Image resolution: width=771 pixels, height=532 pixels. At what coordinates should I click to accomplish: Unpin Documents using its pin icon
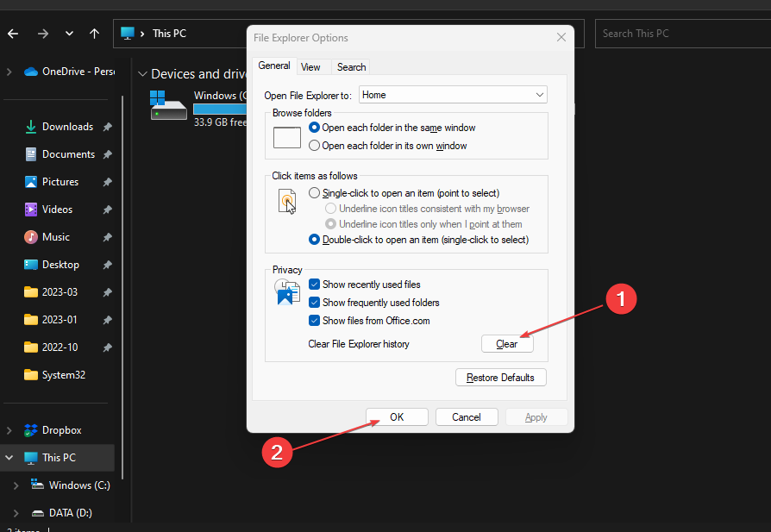[x=107, y=154]
